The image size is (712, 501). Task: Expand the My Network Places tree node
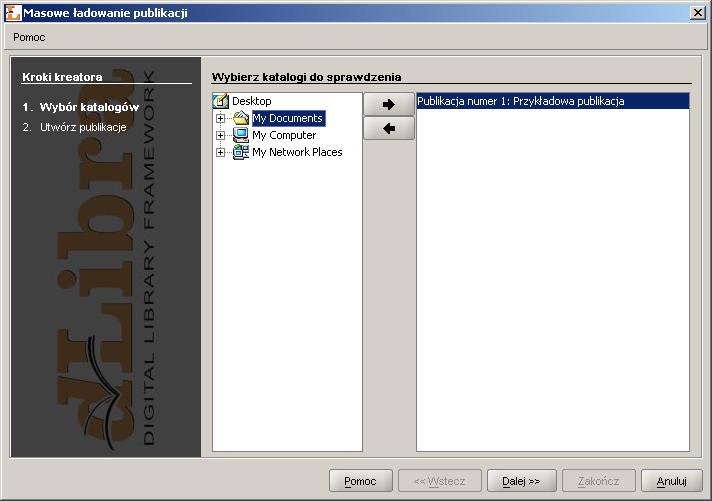220,153
